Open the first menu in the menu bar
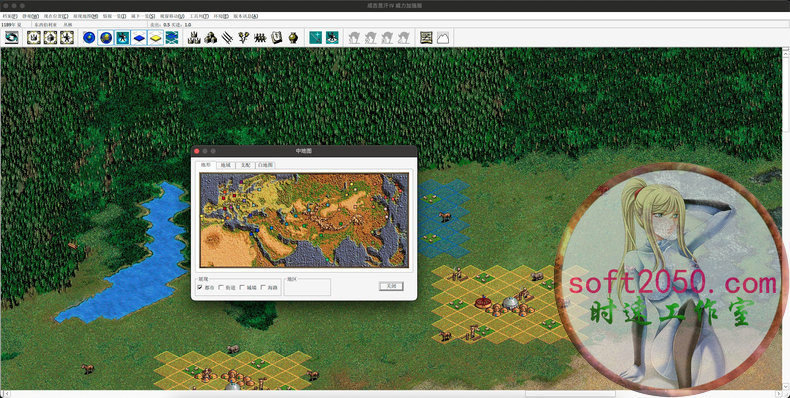790x398 pixels. pyautogui.click(x=10, y=16)
